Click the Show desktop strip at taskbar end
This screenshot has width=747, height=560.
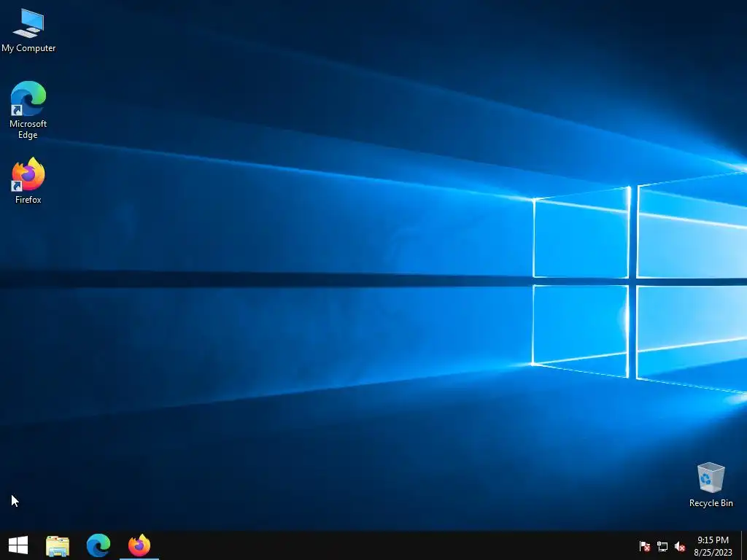(x=743, y=545)
